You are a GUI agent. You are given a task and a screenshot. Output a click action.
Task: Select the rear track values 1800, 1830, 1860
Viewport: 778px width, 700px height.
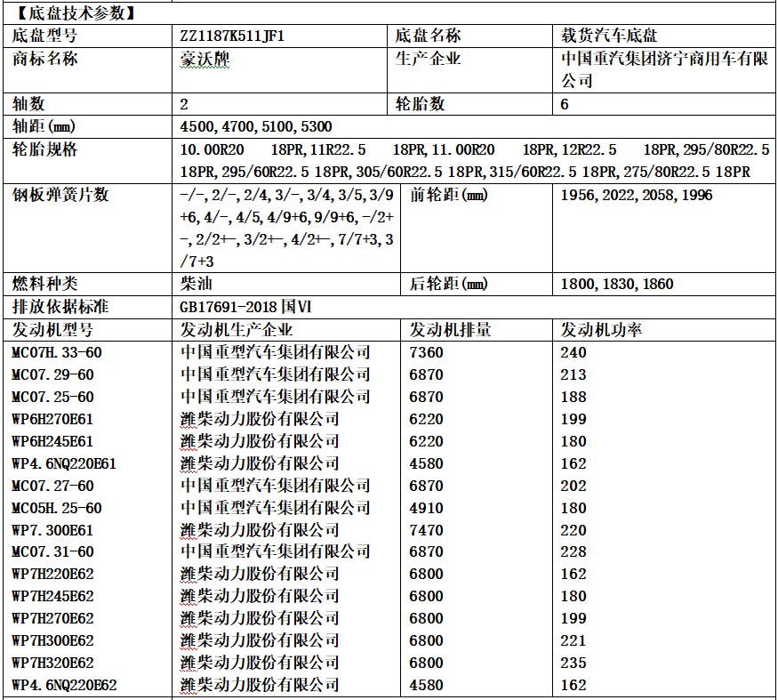(x=616, y=285)
